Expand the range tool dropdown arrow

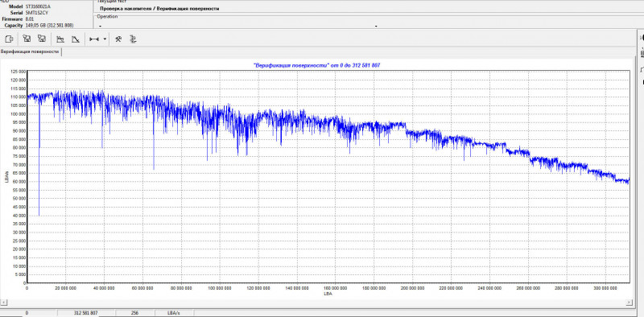coord(105,39)
